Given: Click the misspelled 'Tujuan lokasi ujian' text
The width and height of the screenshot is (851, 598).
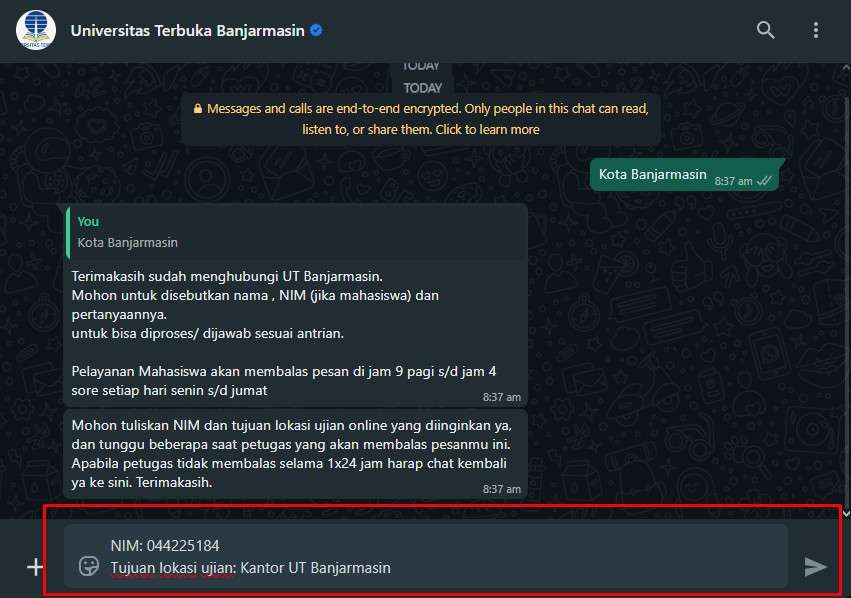Looking at the screenshot, I should (173, 568).
